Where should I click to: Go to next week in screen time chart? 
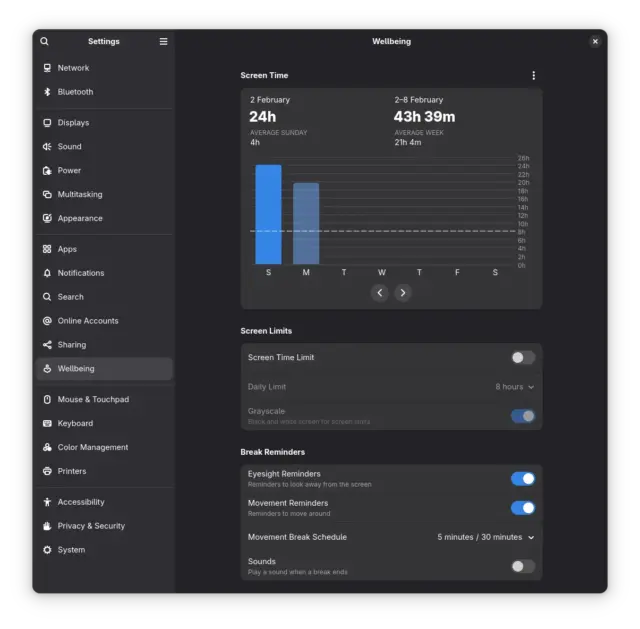click(403, 293)
